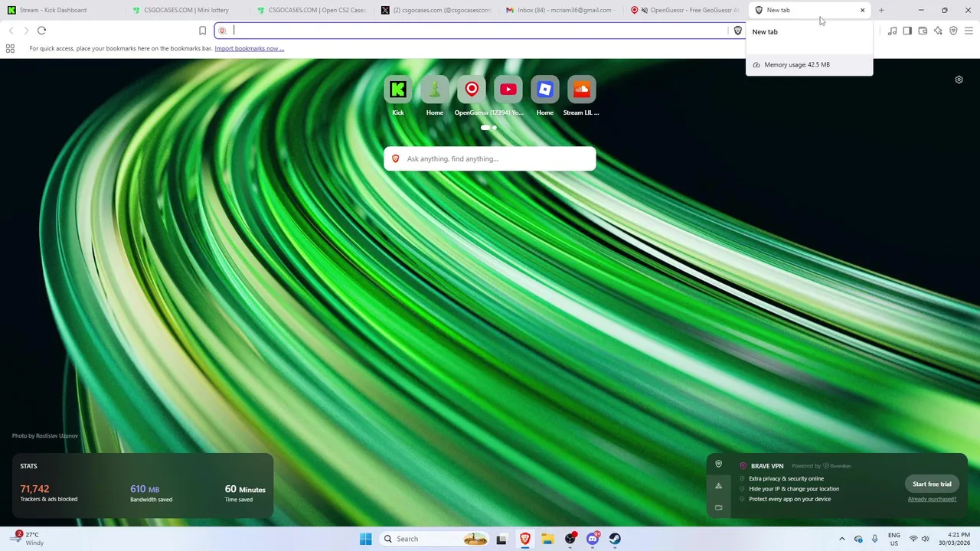This screenshot has width=980, height=551.
Task: Click the Windows taskbar Search box
Action: tap(435, 539)
